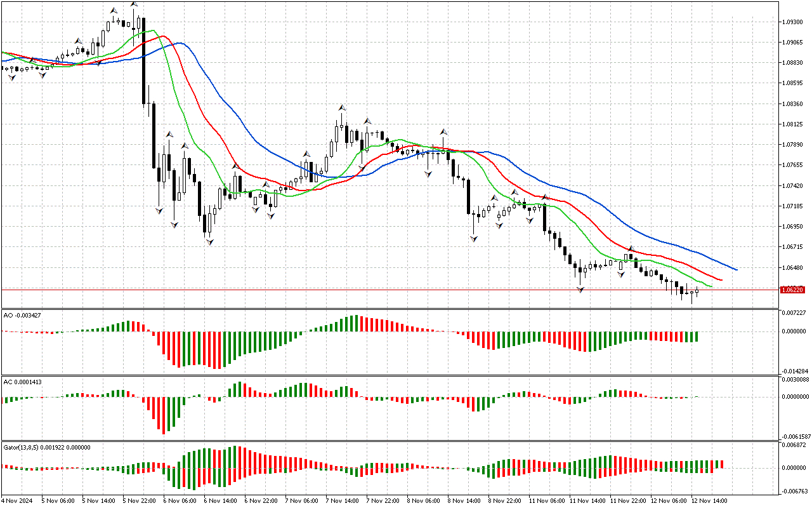Click the 0.0000000 AC scale zero value
Image resolution: width=812 pixels, height=508 pixels.
tap(796, 397)
